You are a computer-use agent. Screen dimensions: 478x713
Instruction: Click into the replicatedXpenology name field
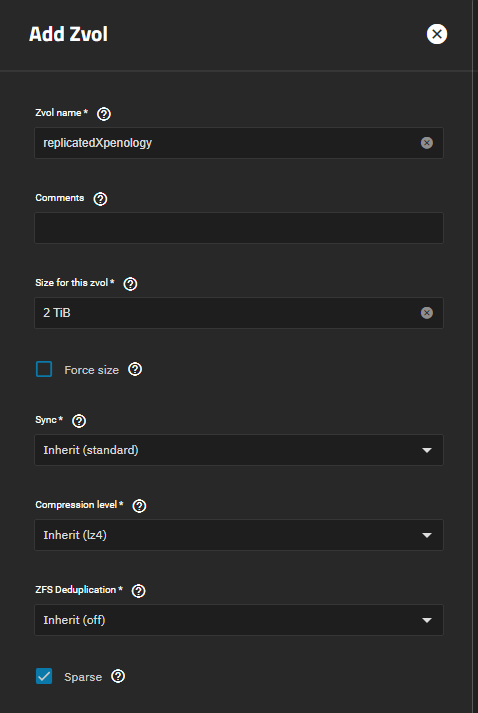click(x=227, y=143)
